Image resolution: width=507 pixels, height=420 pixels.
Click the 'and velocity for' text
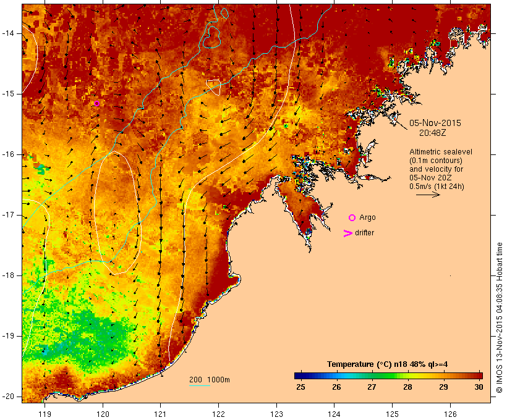tap(436, 169)
